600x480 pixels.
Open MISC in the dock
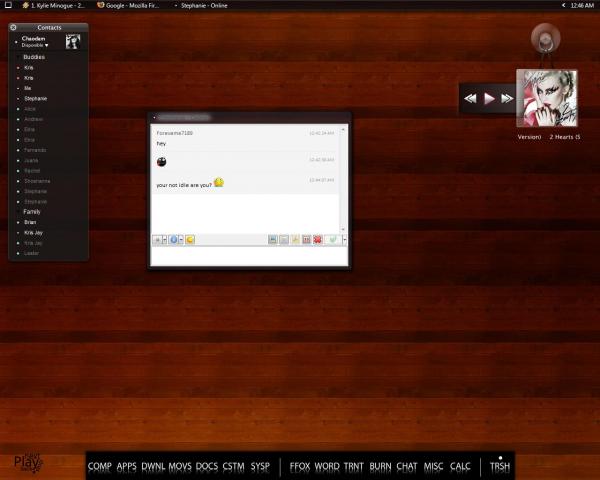[434, 466]
